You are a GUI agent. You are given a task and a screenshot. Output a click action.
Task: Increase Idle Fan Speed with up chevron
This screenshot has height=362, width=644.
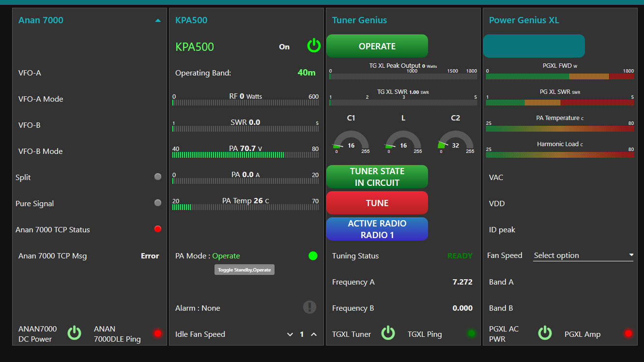(x=314, y=334)
